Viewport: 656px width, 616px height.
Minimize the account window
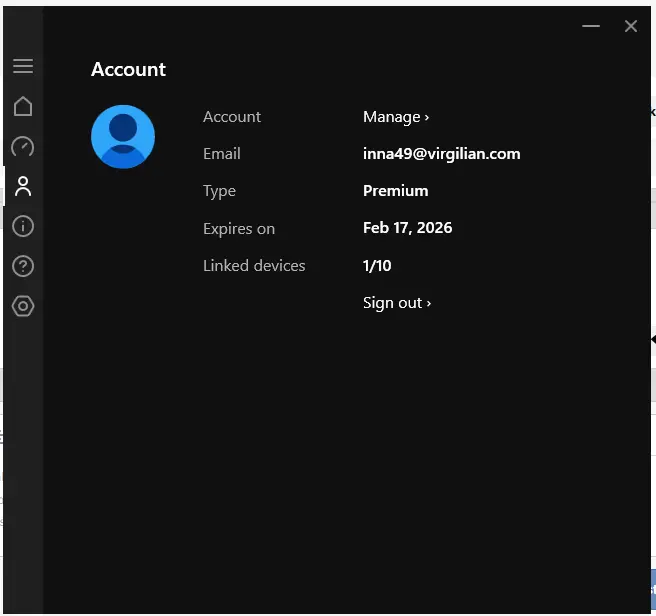[591, 26]
